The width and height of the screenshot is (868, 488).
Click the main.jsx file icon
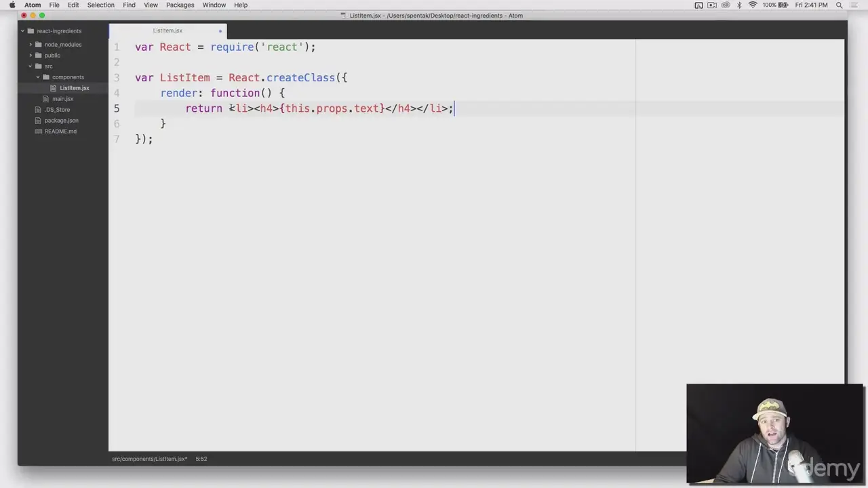[x=46, y=99]
